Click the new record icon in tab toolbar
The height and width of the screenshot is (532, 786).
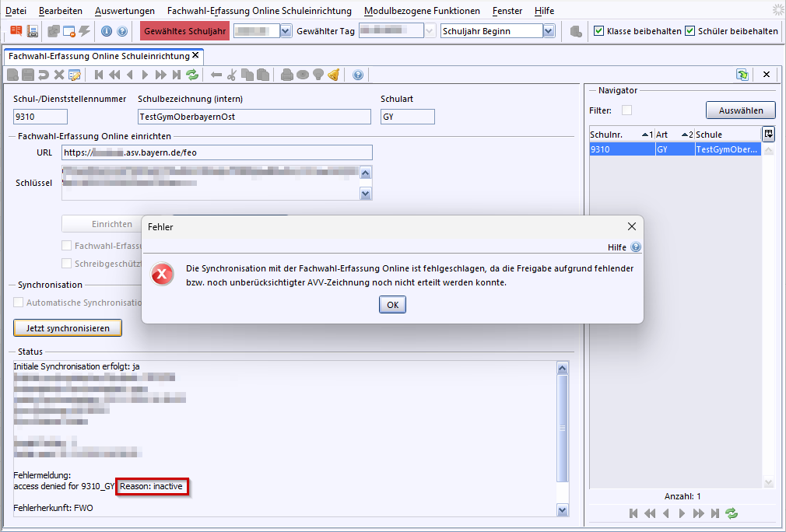(x=13, y=75)
